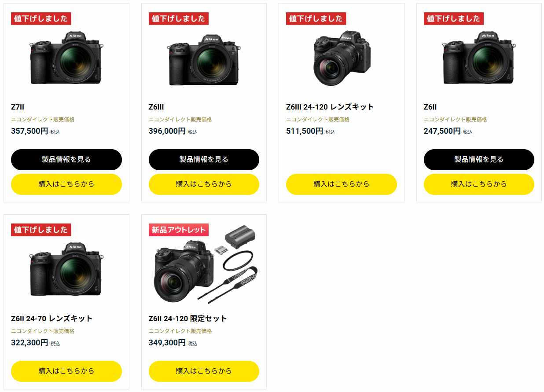Image resolution: width=544 pixels, height=392 pixels.
Task: Buy the Z6III body
Action: coord(204,184)
